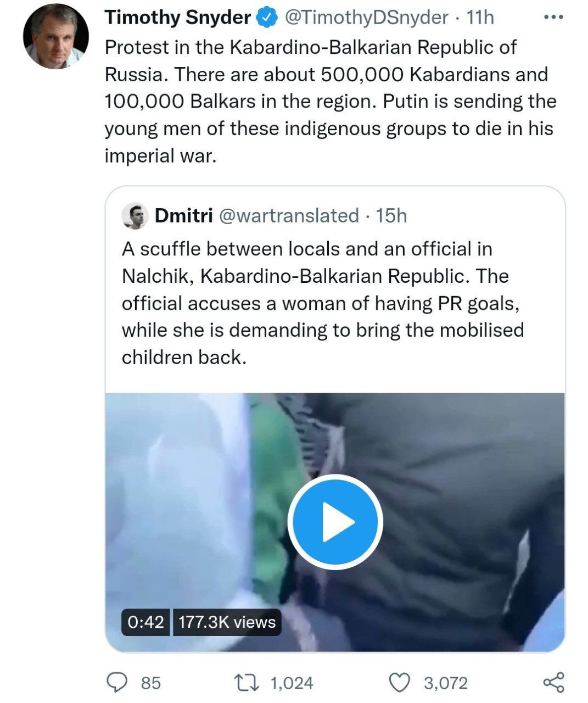Open the 11h tweet timestamp
The image size is (588, 703).
coord(480,18)
